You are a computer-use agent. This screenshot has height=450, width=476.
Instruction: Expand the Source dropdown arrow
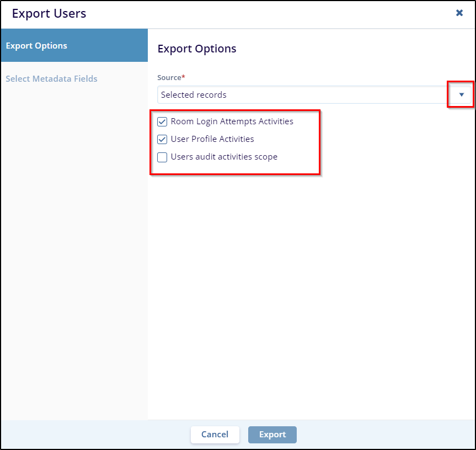pos(462,94)
